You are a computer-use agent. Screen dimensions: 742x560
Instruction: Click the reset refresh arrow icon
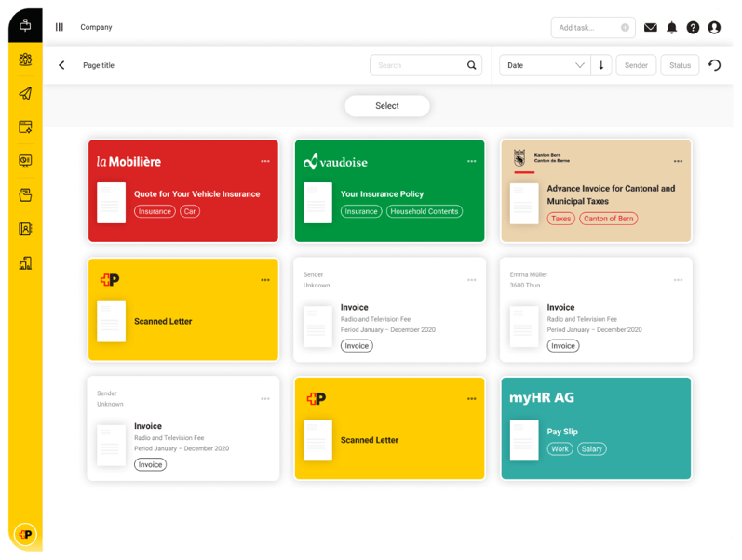pyautogui.click(x=714, y=65)
